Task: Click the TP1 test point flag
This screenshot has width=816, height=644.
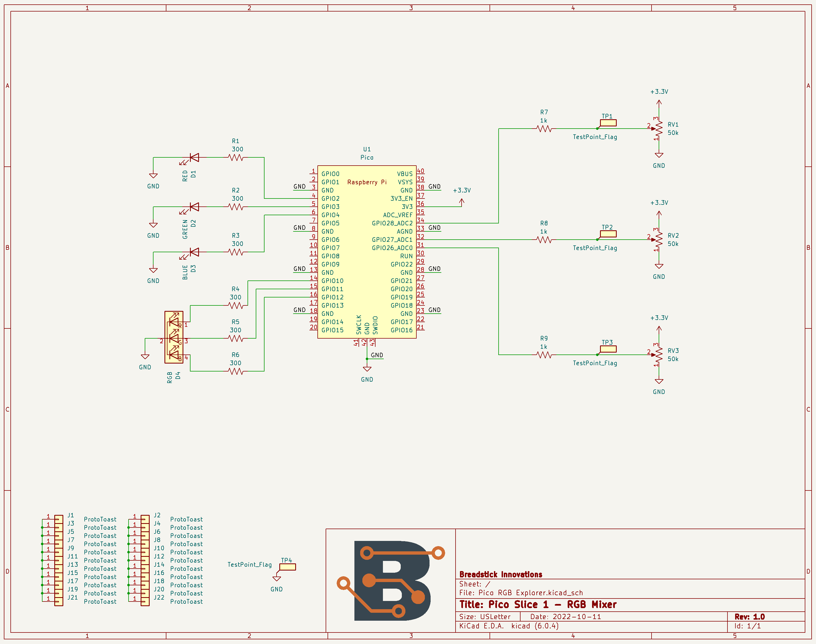Action: [608, 123]
